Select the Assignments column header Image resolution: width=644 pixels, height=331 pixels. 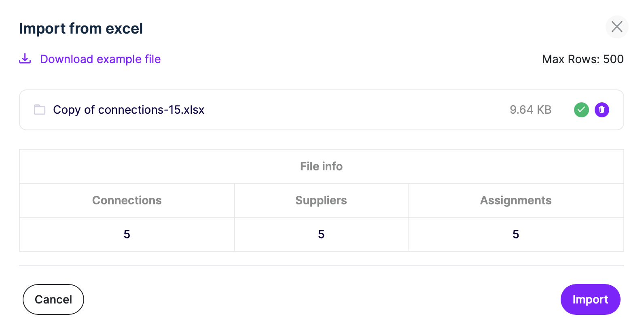pyautogui.click(x=515, y=200)
